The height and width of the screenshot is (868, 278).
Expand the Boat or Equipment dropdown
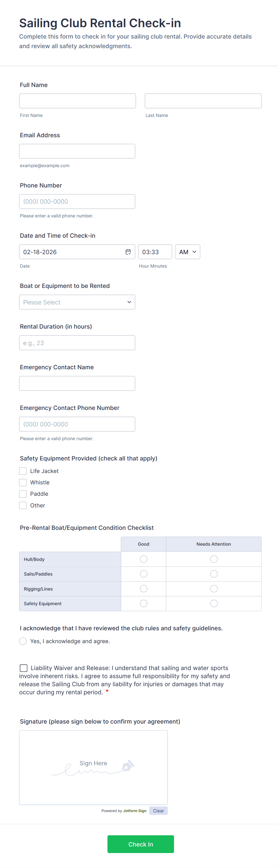point(77,302)
